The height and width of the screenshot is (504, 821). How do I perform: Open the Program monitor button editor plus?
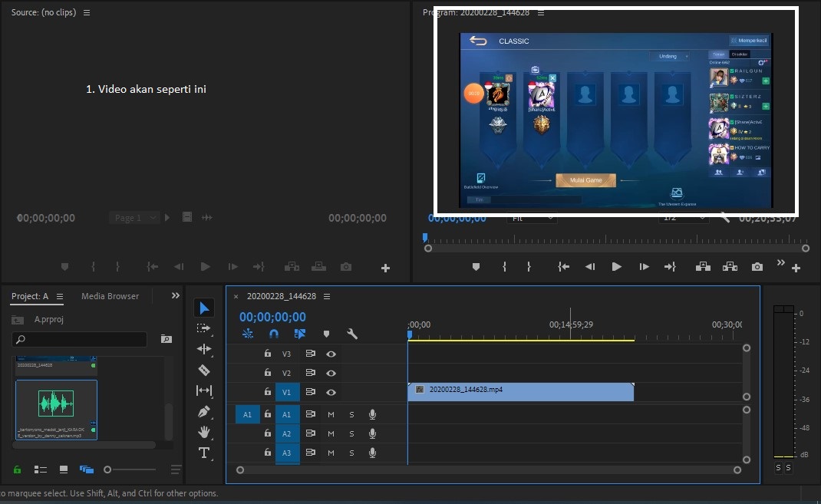click(796, 268)
